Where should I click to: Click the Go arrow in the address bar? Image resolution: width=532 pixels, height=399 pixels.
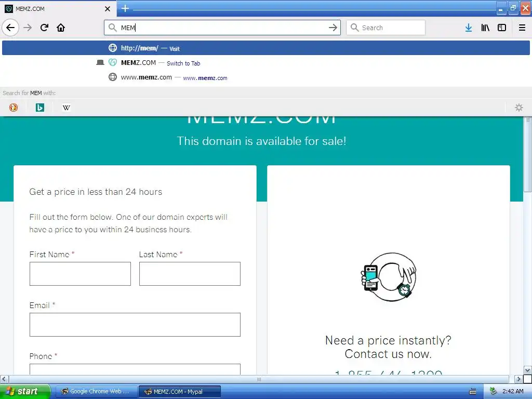(333, 28)
